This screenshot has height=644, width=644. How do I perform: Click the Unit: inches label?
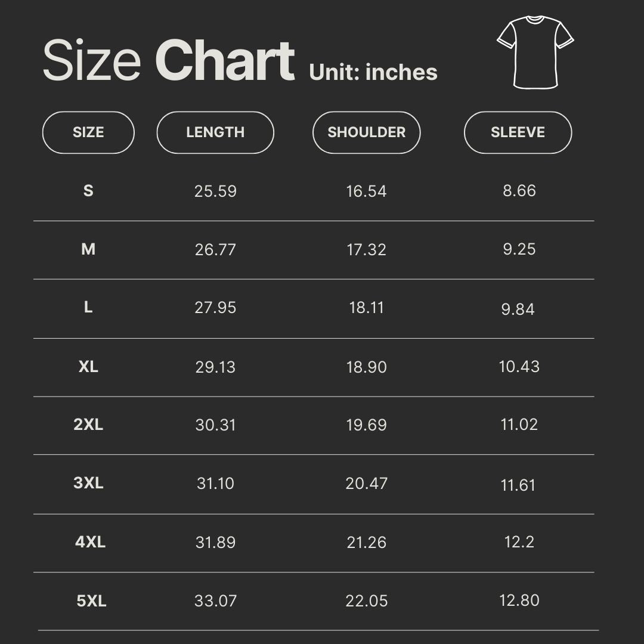(373, 72)
